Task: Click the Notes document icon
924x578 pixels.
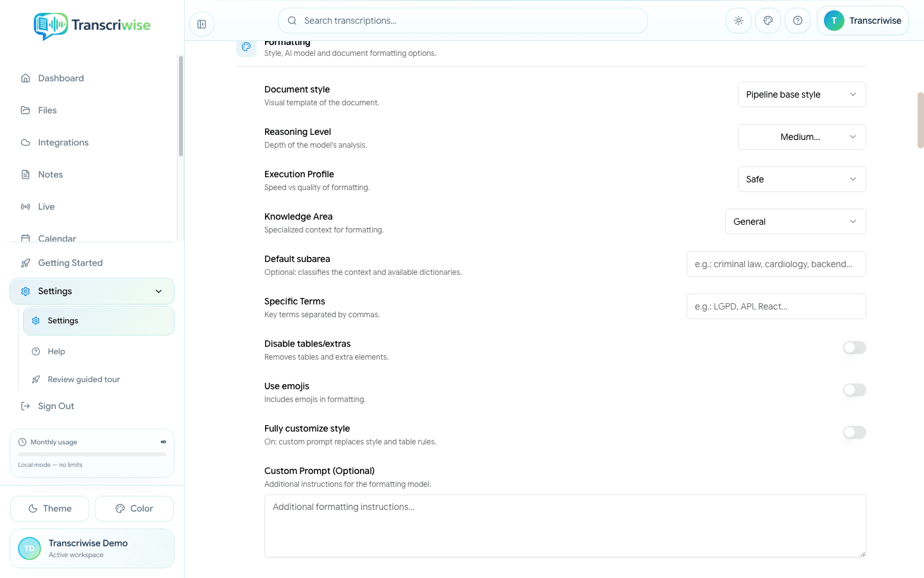Action: tap(26, 175)
